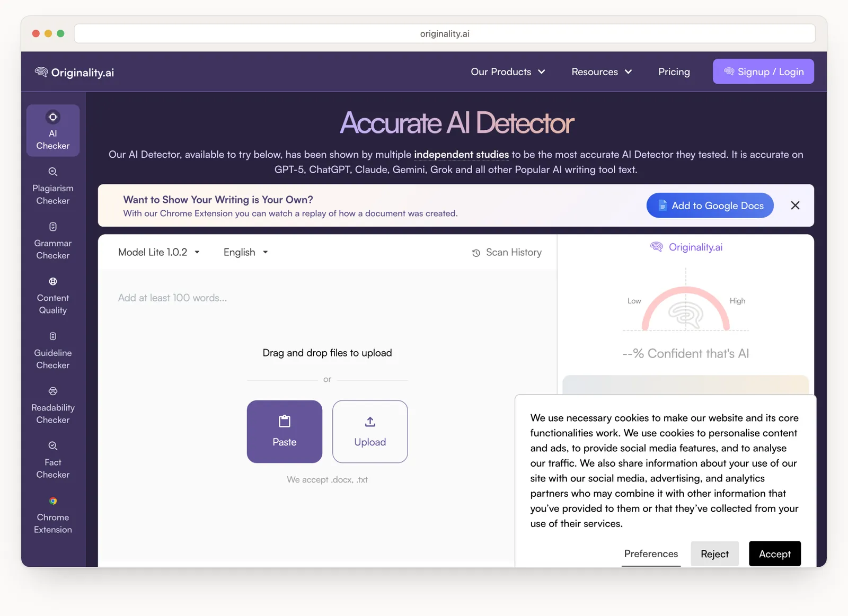Click Add to Google Docs button
848x616 pixels.
[x=710, y=206]
